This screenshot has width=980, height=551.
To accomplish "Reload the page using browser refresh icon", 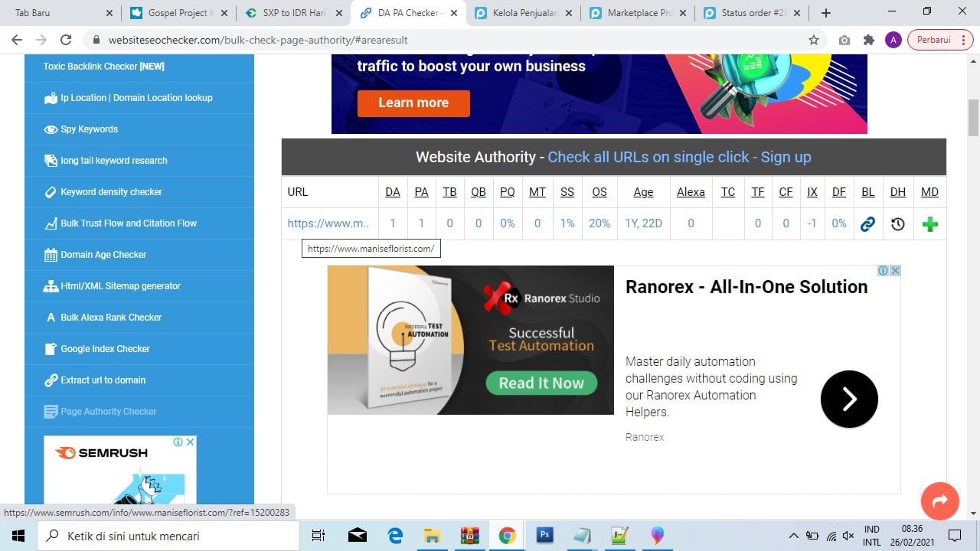I will [x=66, y=41].
